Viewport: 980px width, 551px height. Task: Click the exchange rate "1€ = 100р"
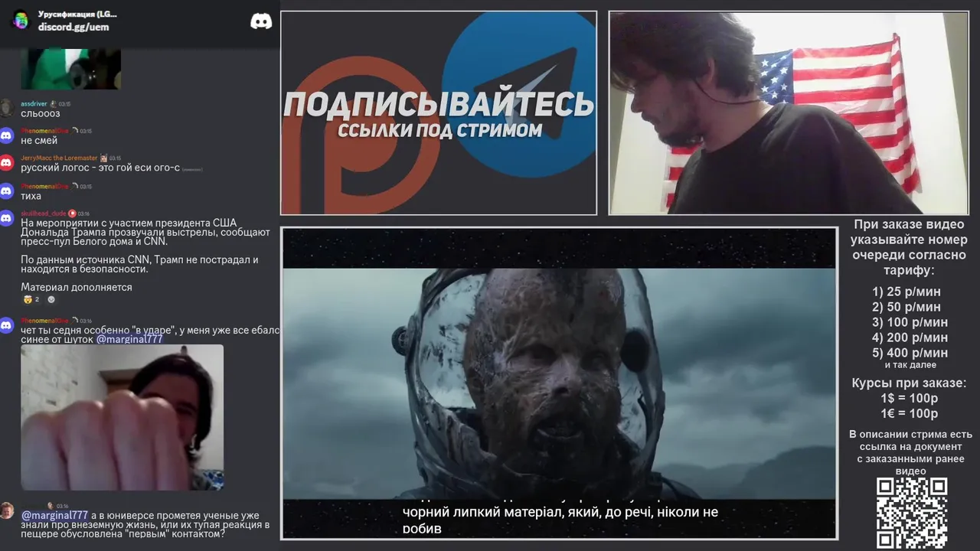point(910,414)
